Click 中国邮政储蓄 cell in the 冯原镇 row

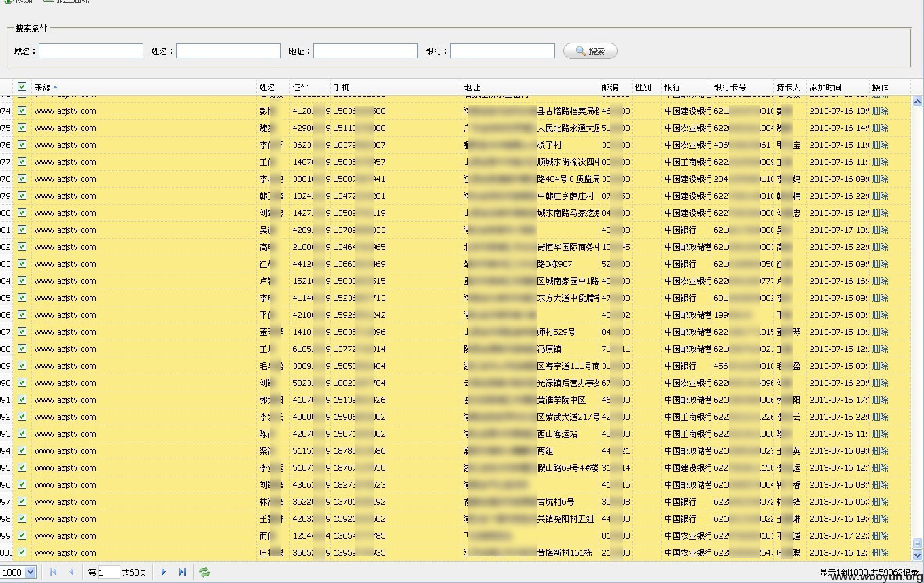(x=686, y=349)
